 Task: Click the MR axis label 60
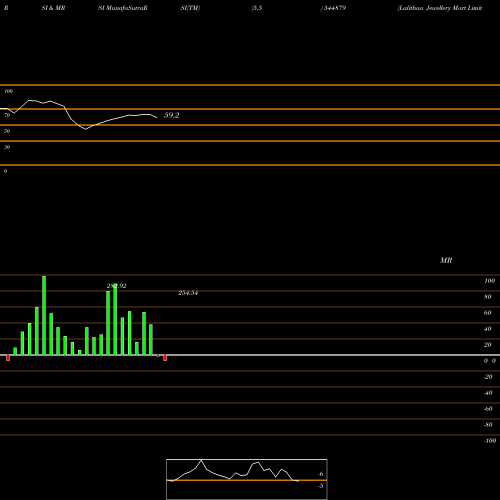click(x=488, y=313)
